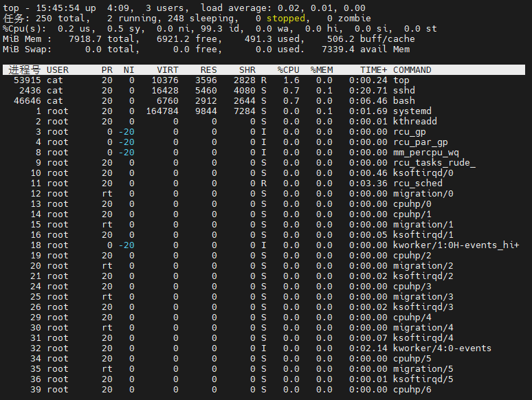Click PID 53915 in the process list

click(x=27, y=80)
